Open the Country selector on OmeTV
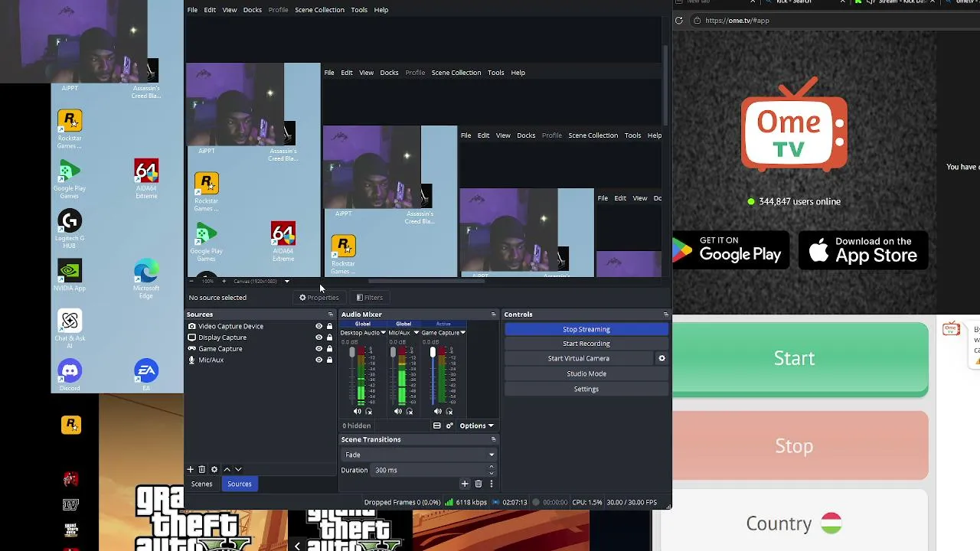 tap(794, 523)
